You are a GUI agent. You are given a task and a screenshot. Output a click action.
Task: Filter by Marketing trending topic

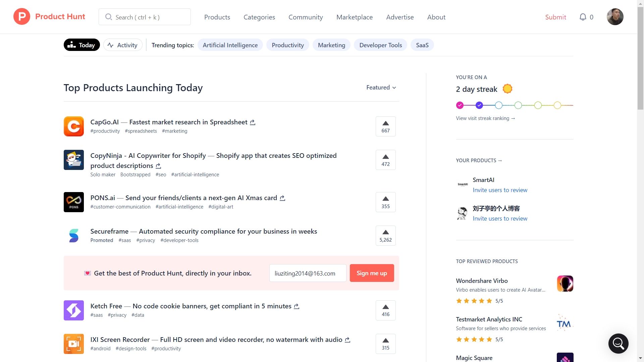click(x=331, y=45)
